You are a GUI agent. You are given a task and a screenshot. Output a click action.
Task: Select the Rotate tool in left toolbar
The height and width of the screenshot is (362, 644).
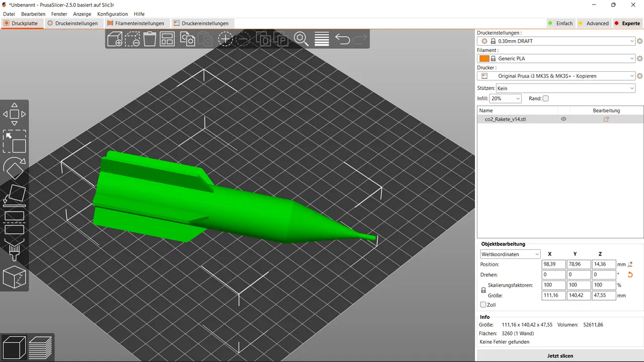click(14, 168)
